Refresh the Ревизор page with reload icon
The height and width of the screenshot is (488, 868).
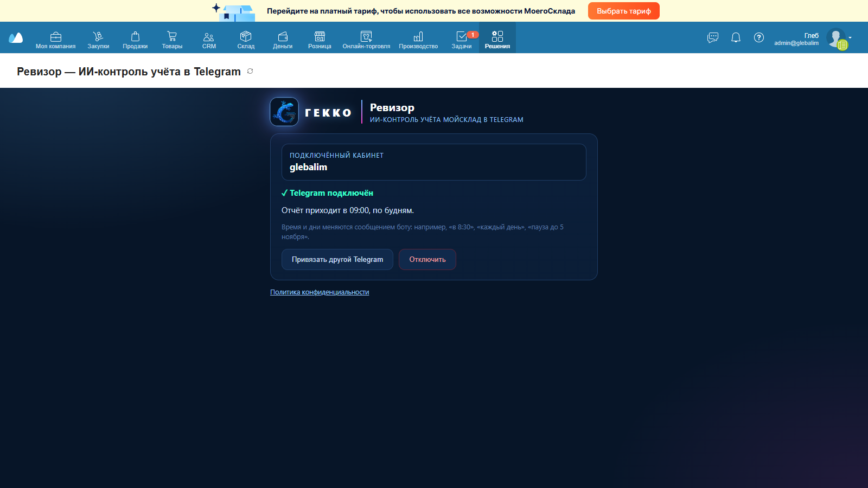coord(250,71)
